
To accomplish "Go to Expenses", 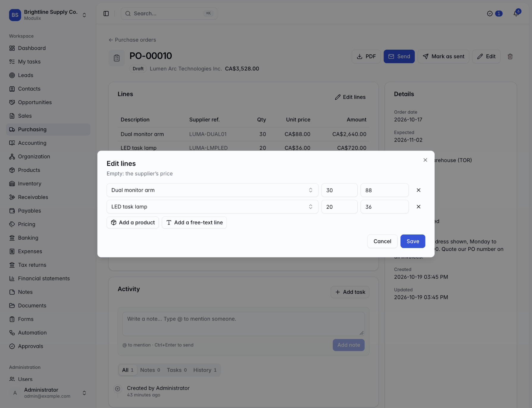I will tap(48, 251).
